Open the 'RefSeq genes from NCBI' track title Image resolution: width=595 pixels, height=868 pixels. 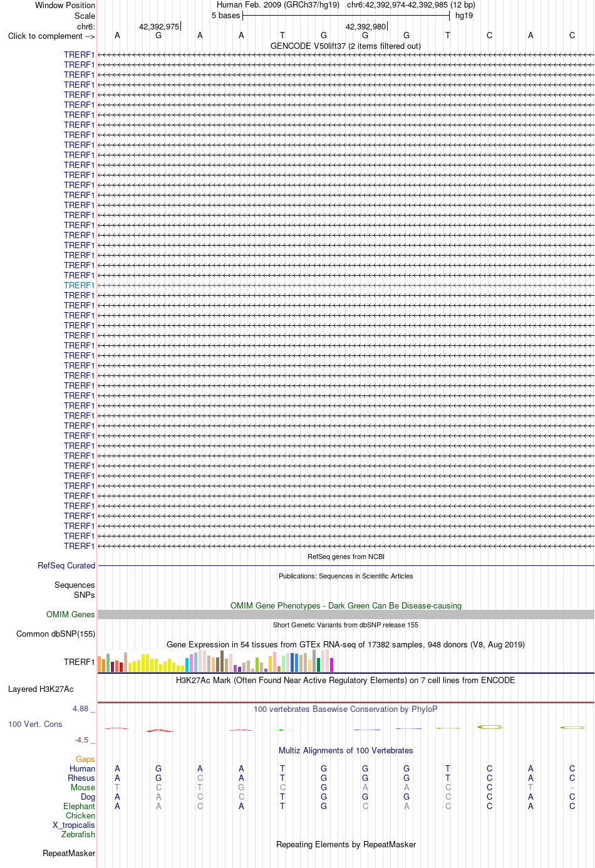346,557
